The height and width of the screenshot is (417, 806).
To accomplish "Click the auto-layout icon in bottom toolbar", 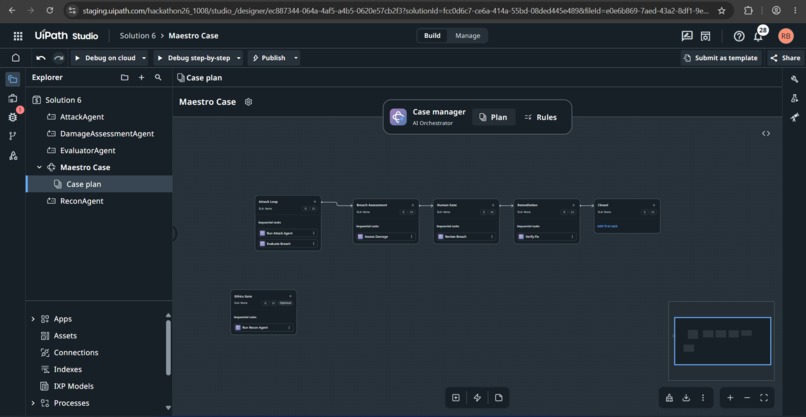I will (669, 398).
